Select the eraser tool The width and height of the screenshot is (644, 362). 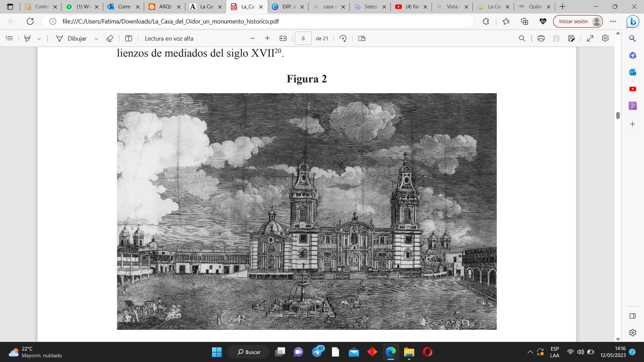click(x=110, y=39)
